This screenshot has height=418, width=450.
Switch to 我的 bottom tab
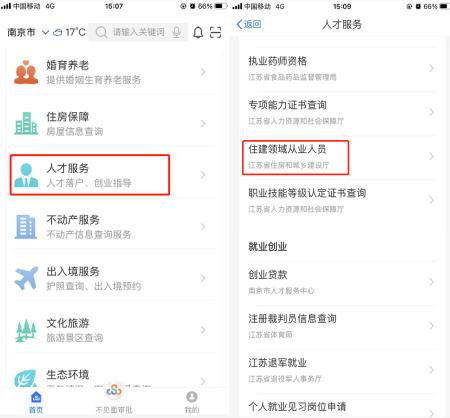192,402
